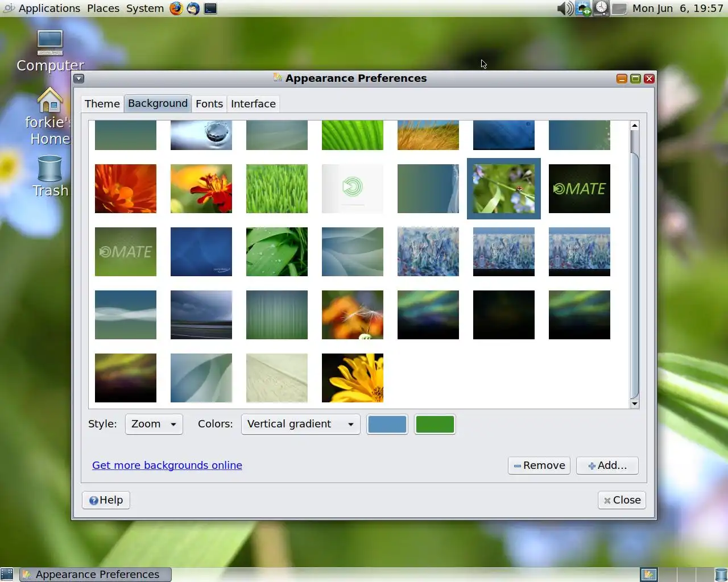Image resolution: width=728 pixels, height=582 pixels.
Task: Click the Appearance Preferences taskbar button
Action: click(x=96, y=575)
